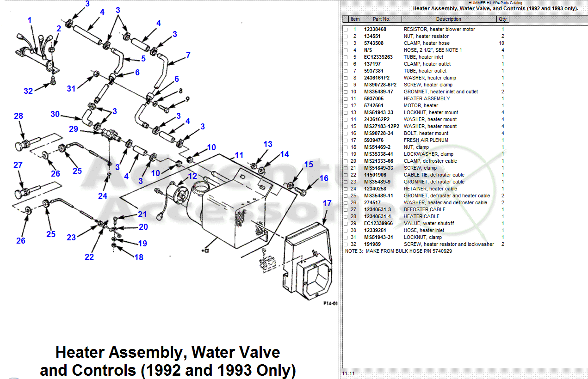Click the Qty column header
588x379 pixels.
(502, 19)
